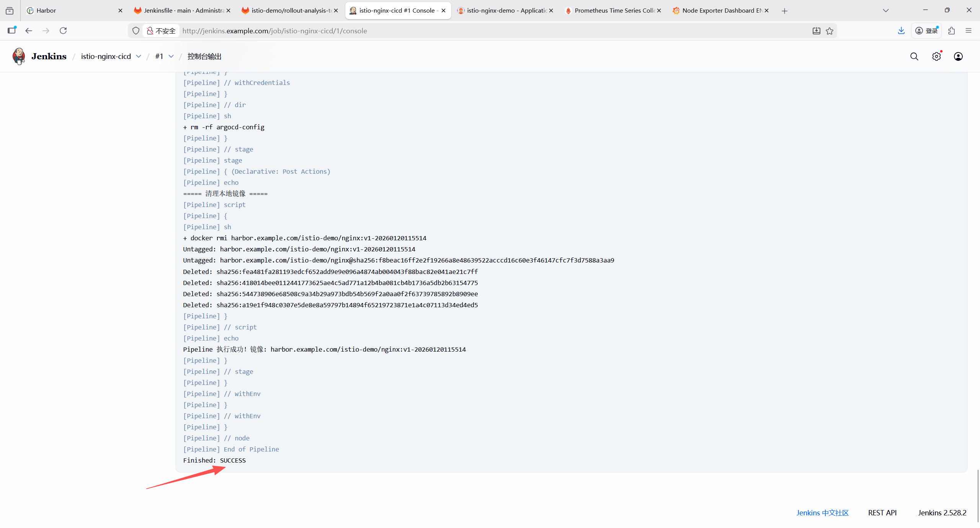Open the REST API link
The height and width of the screenshot is (528, 980).
click(882, 513)
